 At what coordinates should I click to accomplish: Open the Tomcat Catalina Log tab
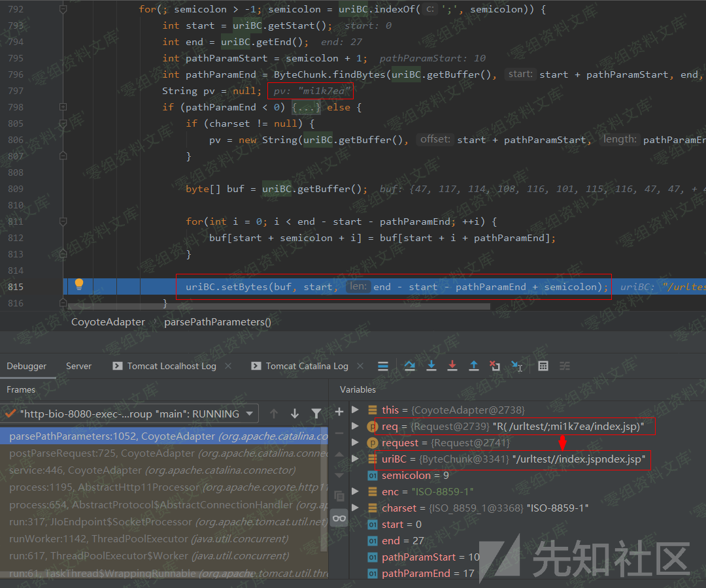[307, 366]
